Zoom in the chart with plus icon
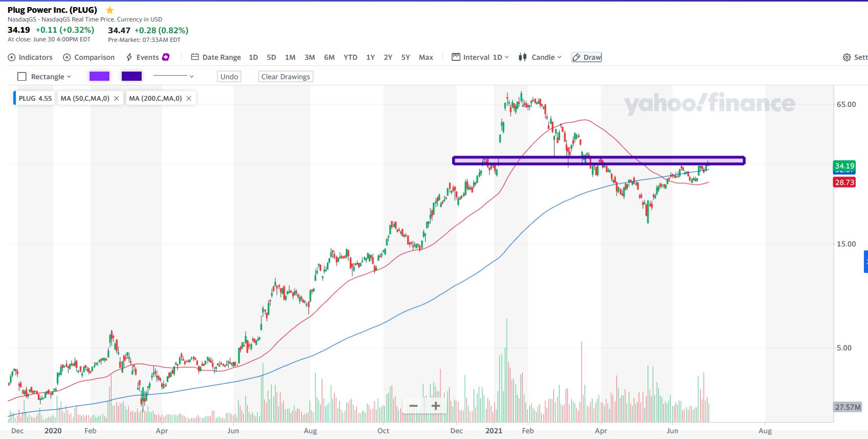Viewport: 868px width, 439px height. (x=436, y=406)
